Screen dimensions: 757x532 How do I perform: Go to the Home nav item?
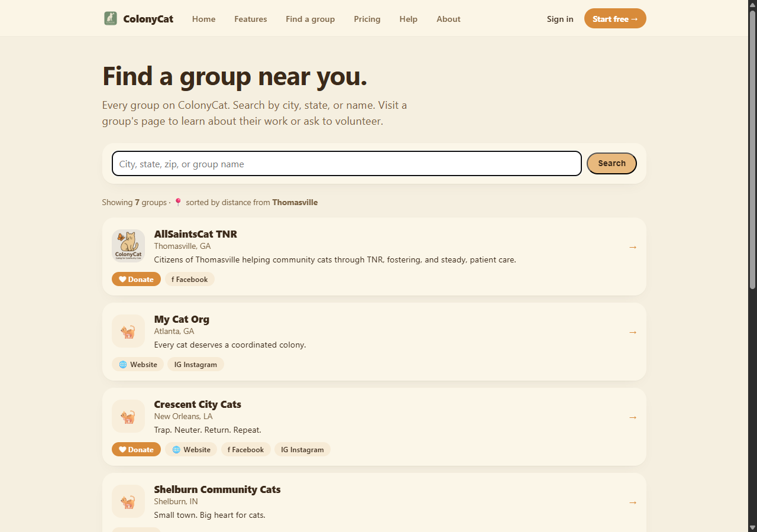tap(203, 19)
